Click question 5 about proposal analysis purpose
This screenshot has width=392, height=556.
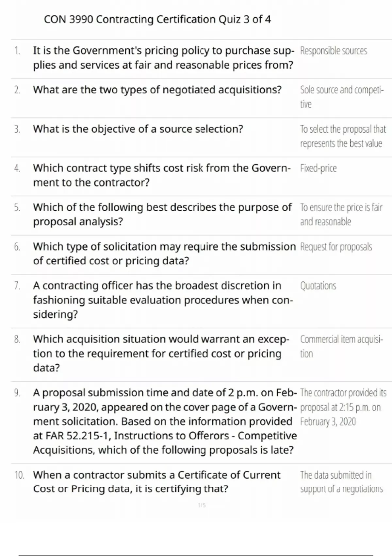(162, 214)
